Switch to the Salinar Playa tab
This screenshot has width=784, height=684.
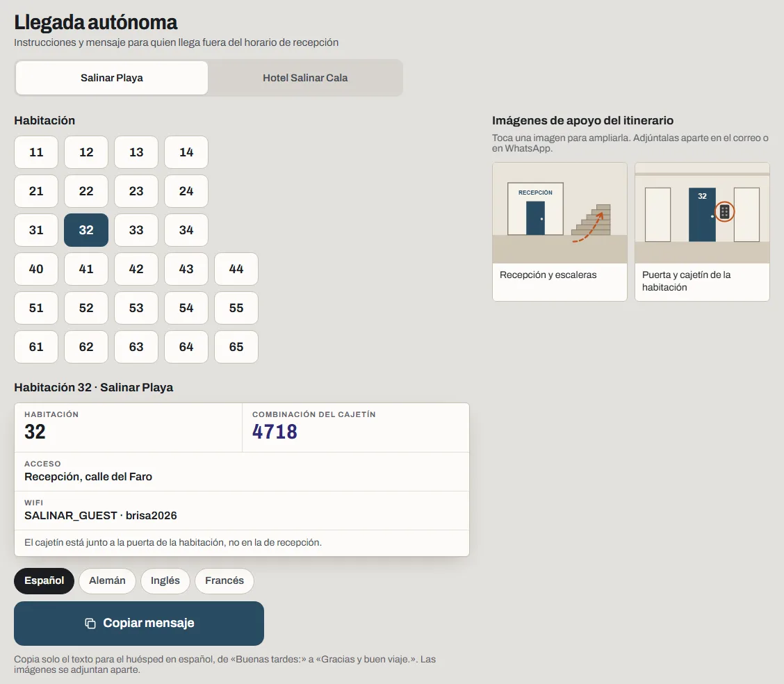(x=111, y=78)
